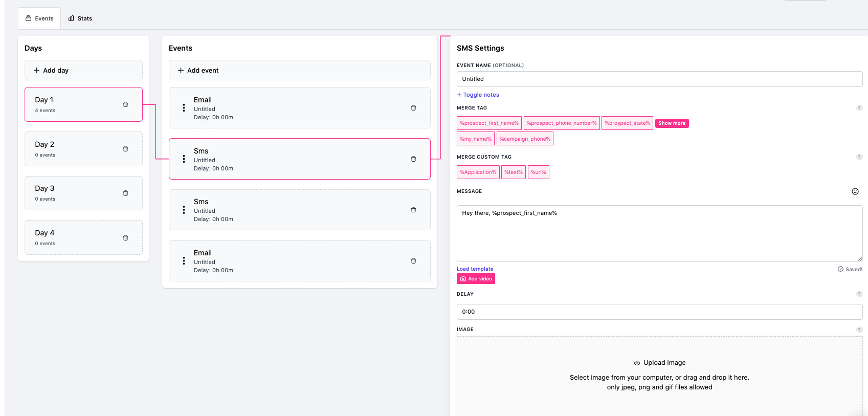Open options menu for the last Email event
This screenshot has width=868, height=416.
tap(184, 261)
